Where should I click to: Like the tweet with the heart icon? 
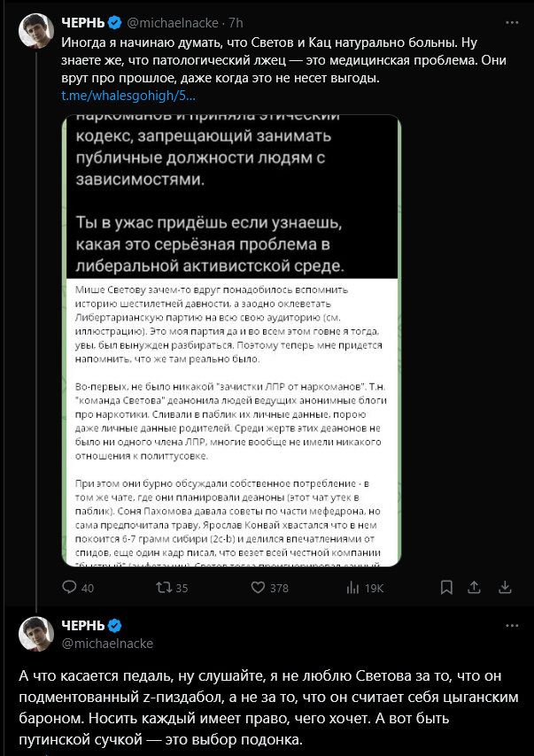click(258, 587)
